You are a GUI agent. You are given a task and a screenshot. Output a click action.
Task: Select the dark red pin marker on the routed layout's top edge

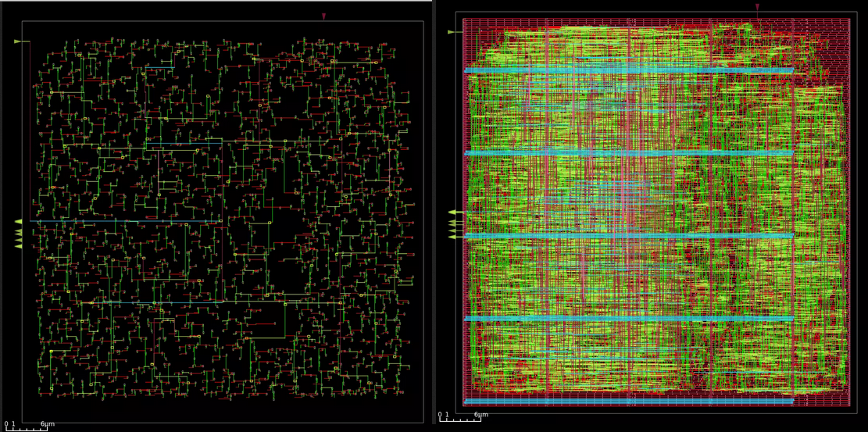click(x=757, y=7)
